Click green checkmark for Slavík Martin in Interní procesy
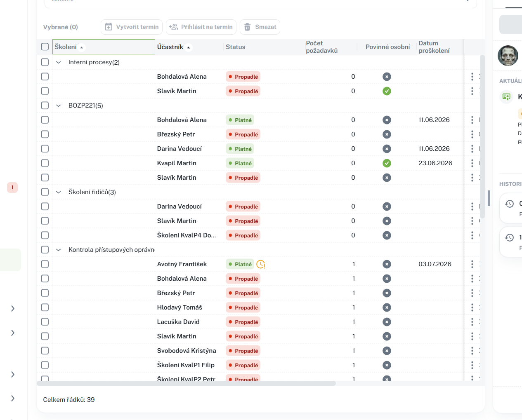The height and width of the screenshot is (420, 522). click(x=387, y=91)
